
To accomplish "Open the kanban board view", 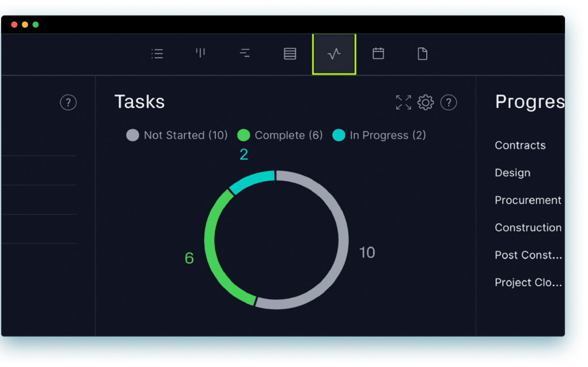I will click(x=201, y=54).
